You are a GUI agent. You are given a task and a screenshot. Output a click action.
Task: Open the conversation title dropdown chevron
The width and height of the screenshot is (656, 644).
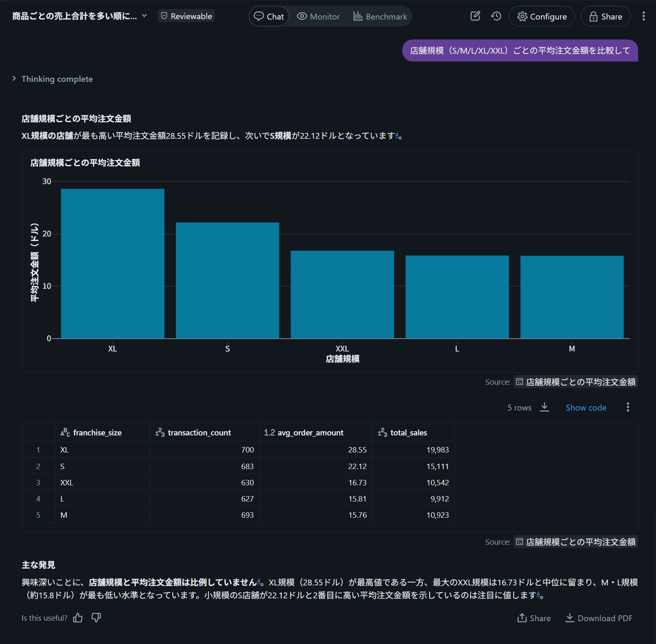coord(144,16)
